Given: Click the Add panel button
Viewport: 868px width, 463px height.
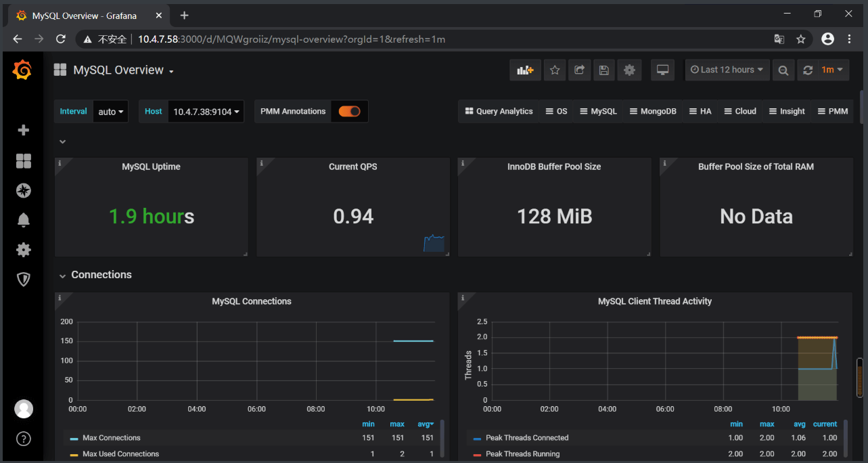Looking at the screenshot, I should [525, 70].
